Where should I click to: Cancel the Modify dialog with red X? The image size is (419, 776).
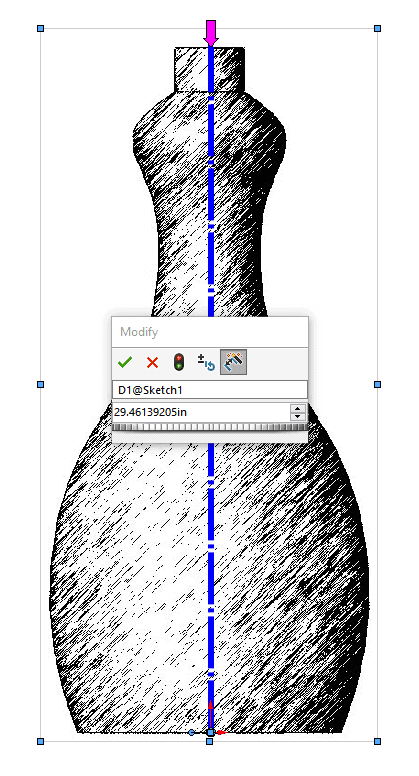152,362
